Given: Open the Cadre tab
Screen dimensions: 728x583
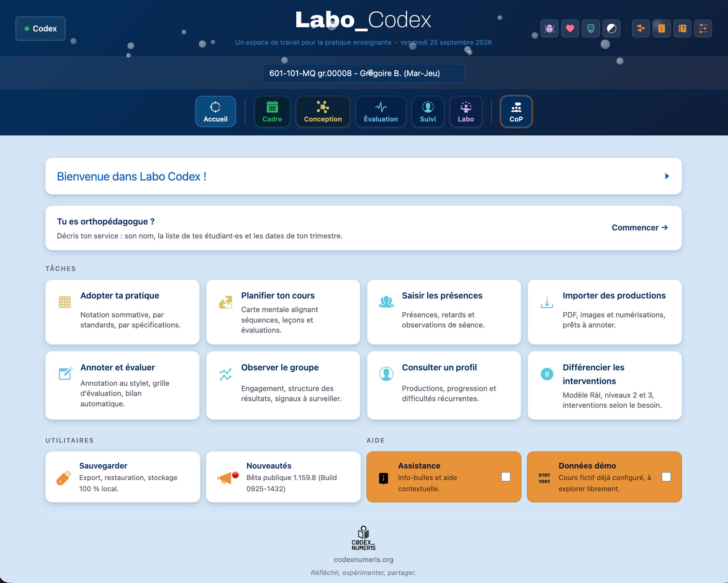Looking at the screenshot, I should point(272,111).
